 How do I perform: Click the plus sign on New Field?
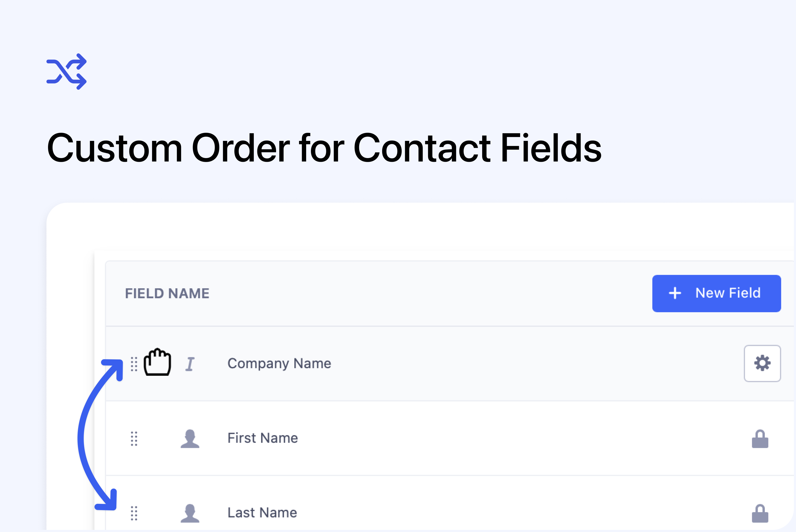(675, 293)
